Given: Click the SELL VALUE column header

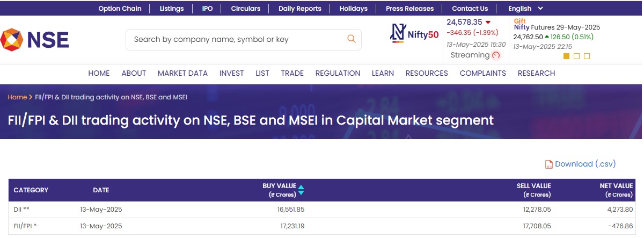Looking at the screenshot, I should click(x=533, y=190).
